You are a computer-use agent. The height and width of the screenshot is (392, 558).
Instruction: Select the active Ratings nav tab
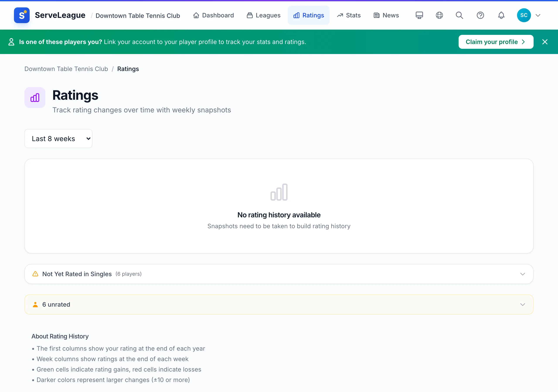[308, 15]
